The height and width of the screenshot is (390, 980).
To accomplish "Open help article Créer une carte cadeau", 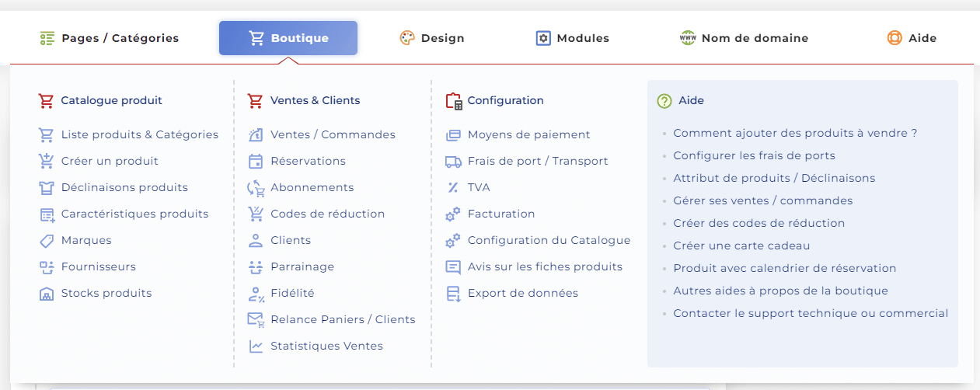I will coord(741,245).
